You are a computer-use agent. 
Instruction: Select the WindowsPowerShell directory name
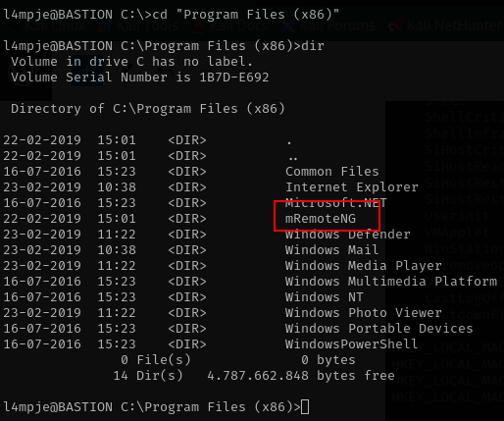tap(352, 343)
